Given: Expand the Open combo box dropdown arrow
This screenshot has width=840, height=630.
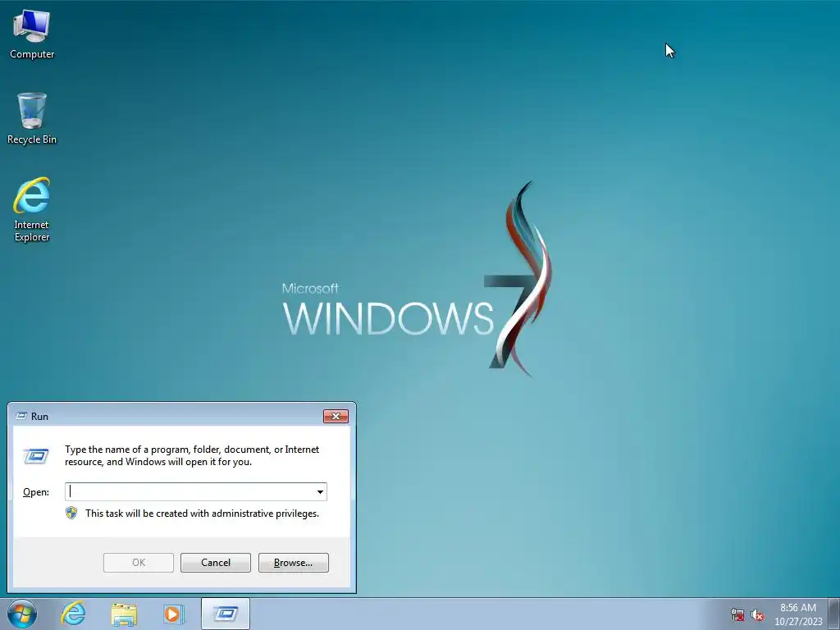Looking at the screenshot, I should tap(320, 492).
